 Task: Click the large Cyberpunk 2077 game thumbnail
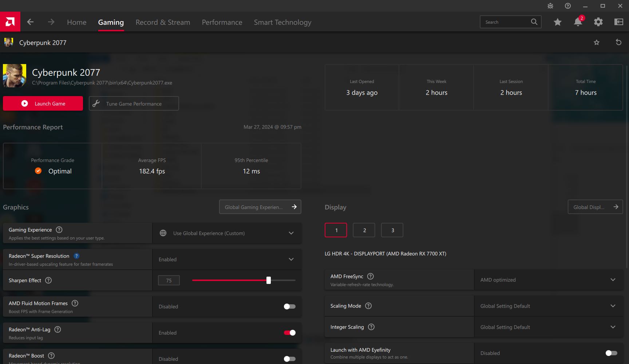(15, 76)
